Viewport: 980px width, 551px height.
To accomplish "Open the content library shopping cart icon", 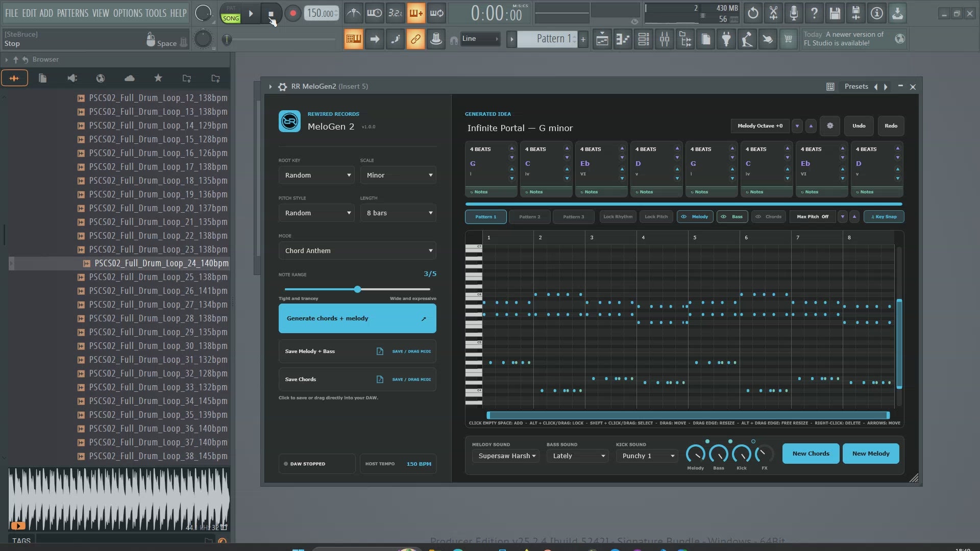I will pyautogui.click(x=789, y=39).
